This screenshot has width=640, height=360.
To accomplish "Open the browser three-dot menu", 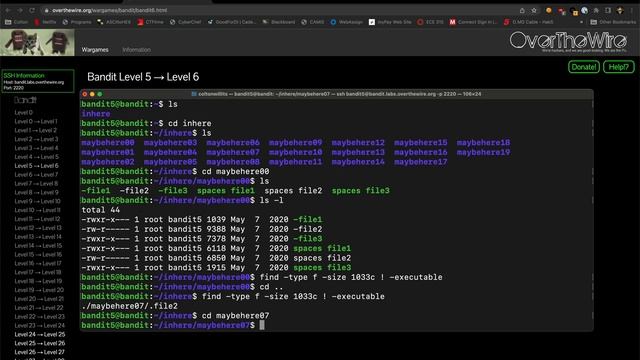I will pos(632,11).
